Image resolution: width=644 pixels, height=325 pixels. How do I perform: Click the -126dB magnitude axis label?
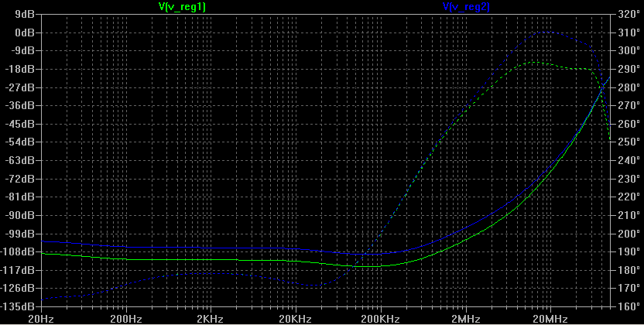tap(17, 288)
